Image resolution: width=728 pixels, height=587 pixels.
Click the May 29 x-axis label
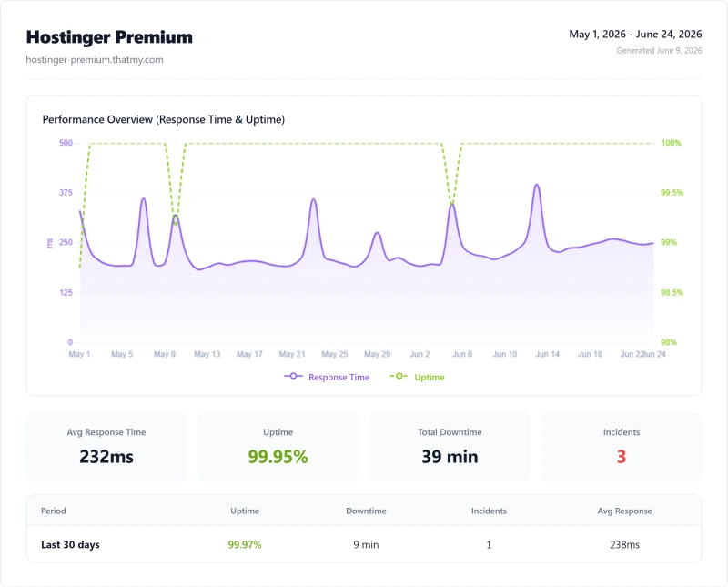[x=377, y=354]
